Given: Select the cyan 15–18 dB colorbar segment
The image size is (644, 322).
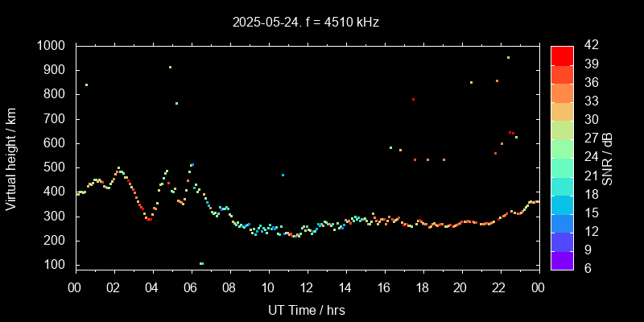Looking at the screenshot, I should click(562, 204).
